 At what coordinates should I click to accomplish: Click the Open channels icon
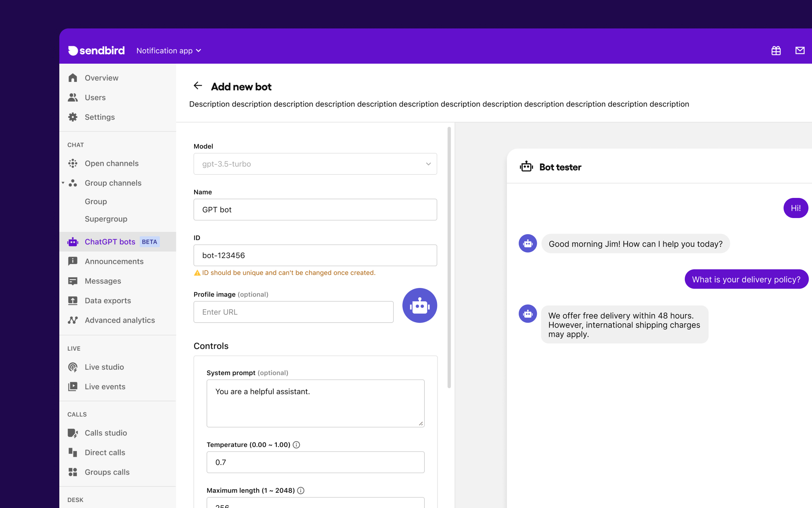pyautogui.click(x=73, y=163)
